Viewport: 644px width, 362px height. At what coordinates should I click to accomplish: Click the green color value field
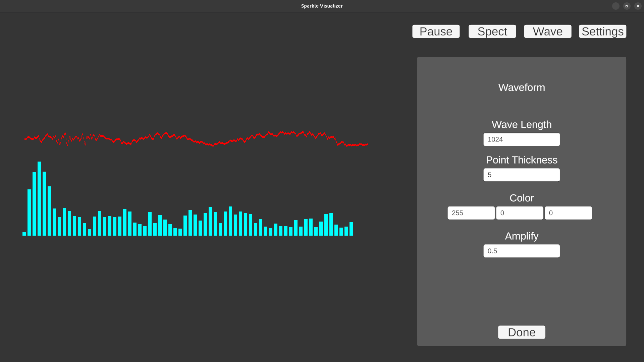click(x=520, y=213)
